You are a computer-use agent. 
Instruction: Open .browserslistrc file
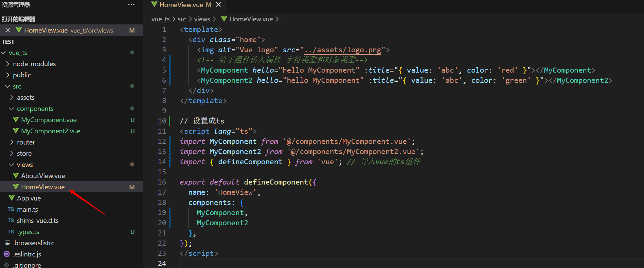tap(34, 243)
